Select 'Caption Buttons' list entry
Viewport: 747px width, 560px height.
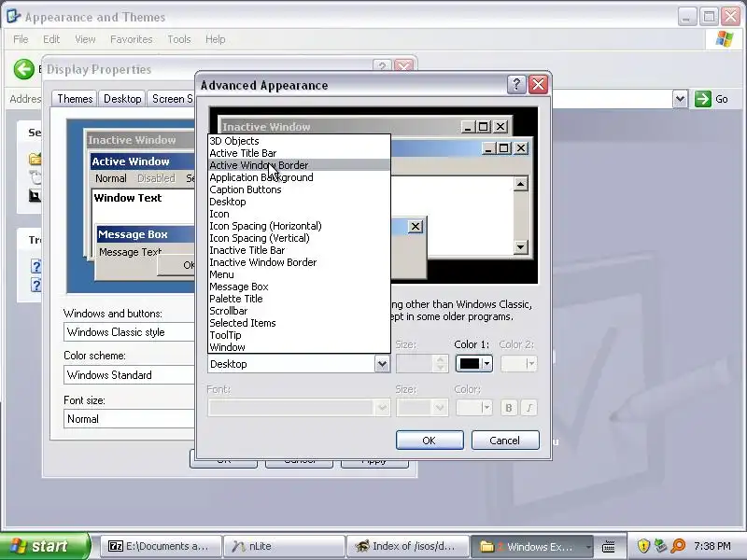(x=299, y=189)
